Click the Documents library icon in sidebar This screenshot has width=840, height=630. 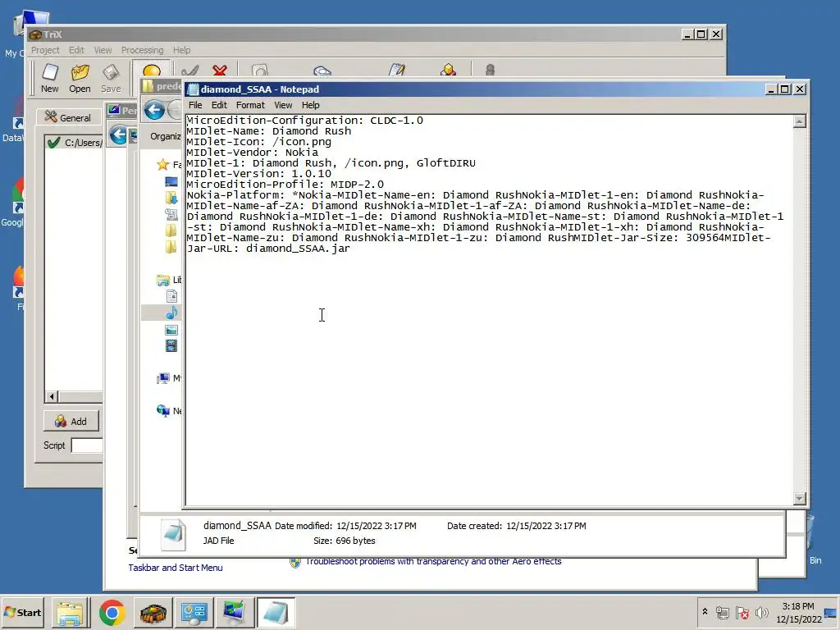tap(171, 296)
